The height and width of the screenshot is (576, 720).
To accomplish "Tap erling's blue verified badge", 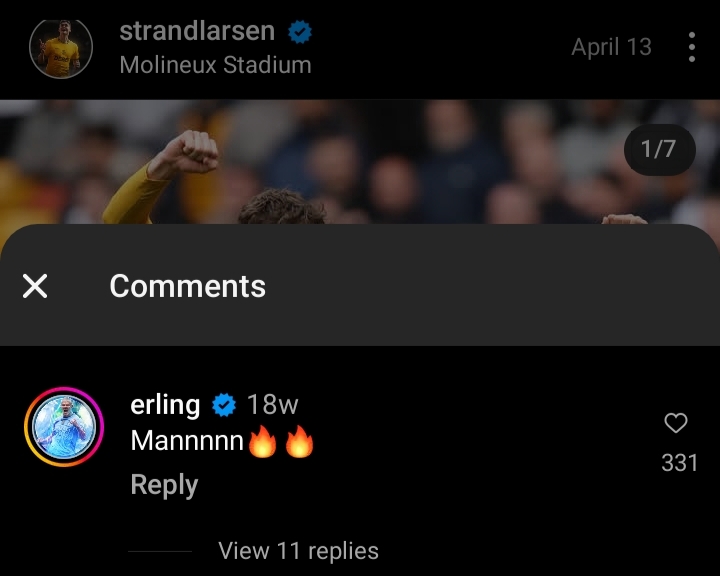I will point(224,405).
